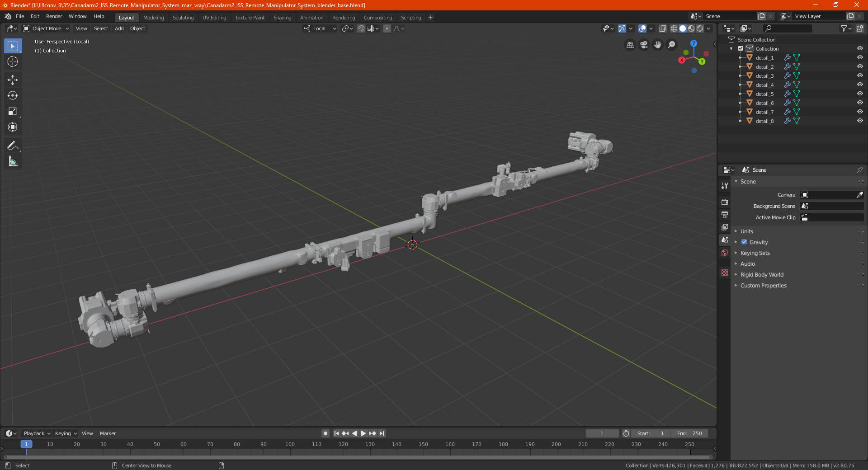Switch to camera view icon

[x=644, y=45]
